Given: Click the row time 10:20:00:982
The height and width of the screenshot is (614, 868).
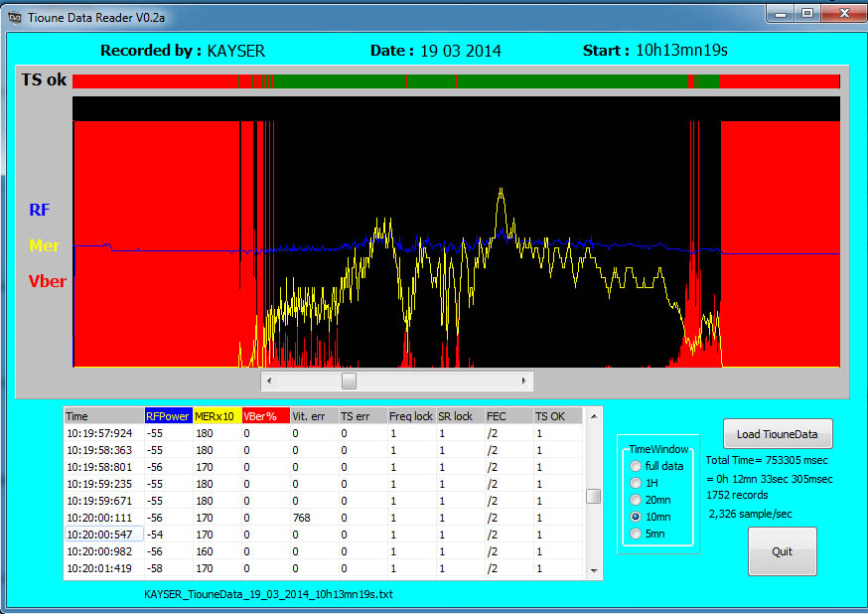Looking at the screenshot, I should (99, 551).
